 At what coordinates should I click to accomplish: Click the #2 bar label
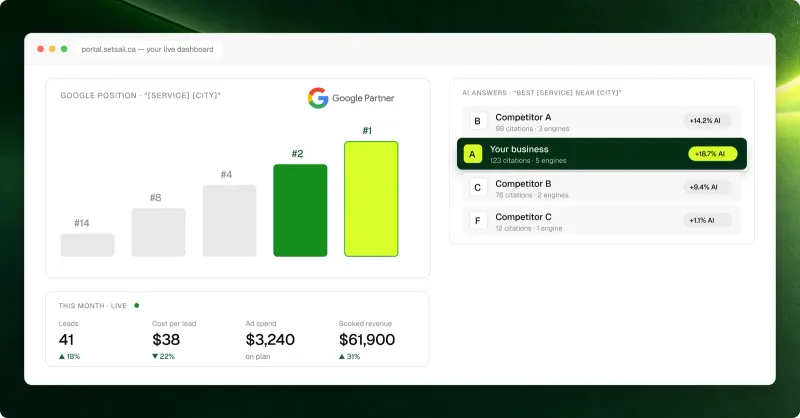[x=297, y=154]
